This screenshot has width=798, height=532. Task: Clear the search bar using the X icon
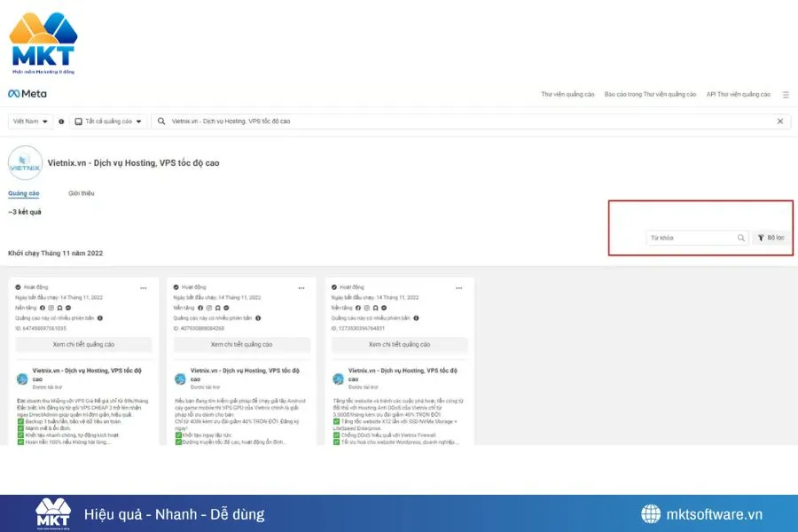[780, 121]
